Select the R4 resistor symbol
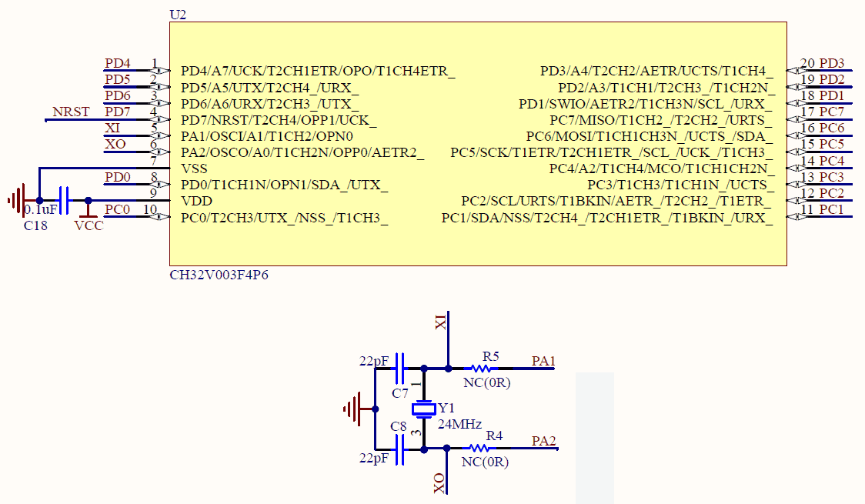The width and height of the screenshot is (865, 504). coord(480,448)
